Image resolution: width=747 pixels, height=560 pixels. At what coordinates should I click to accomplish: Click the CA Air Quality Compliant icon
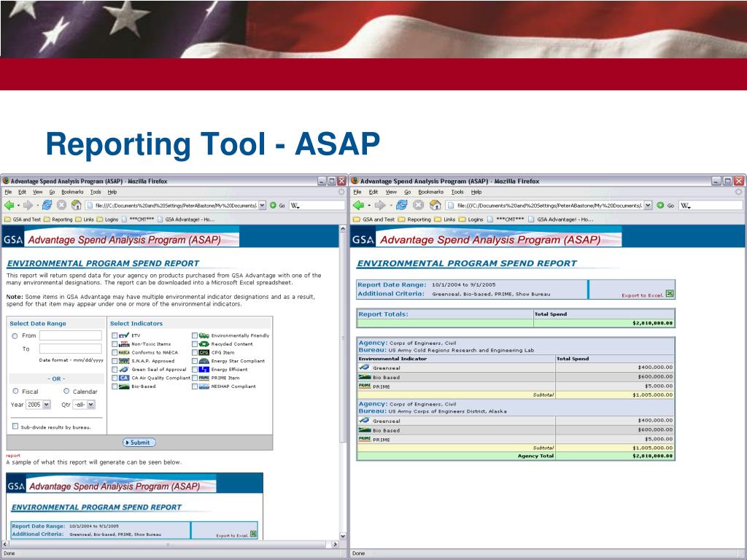coord(124,378)
